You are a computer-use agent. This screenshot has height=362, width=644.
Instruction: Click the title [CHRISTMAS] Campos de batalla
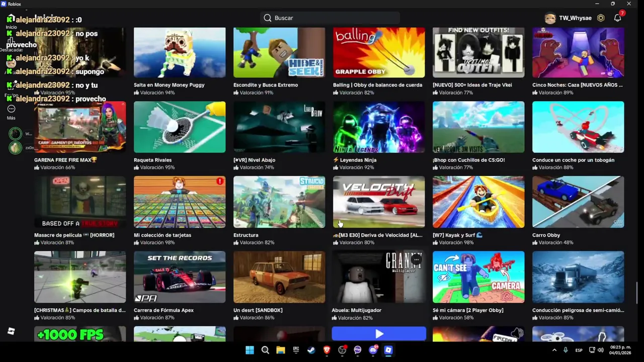(x=80, y=310)
